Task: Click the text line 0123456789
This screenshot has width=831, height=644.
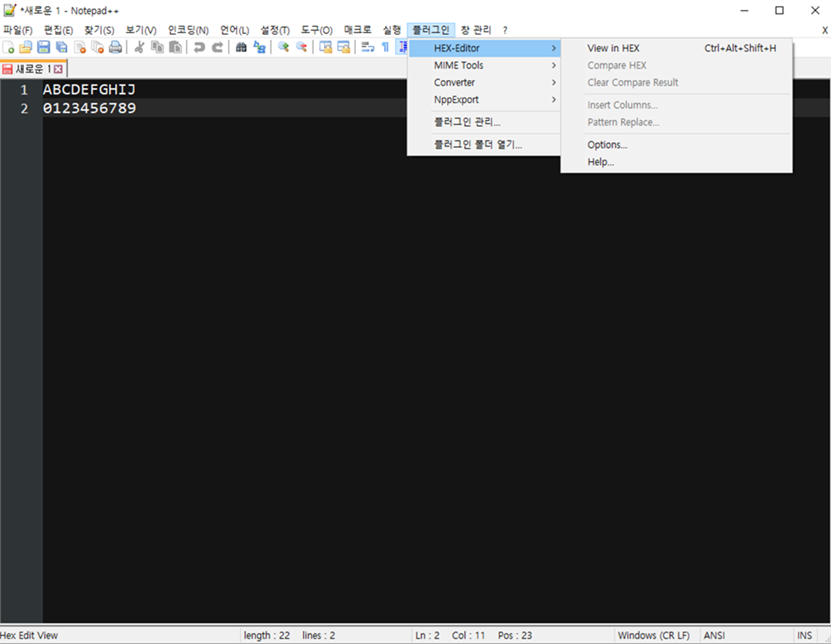Action: point(89,108)
